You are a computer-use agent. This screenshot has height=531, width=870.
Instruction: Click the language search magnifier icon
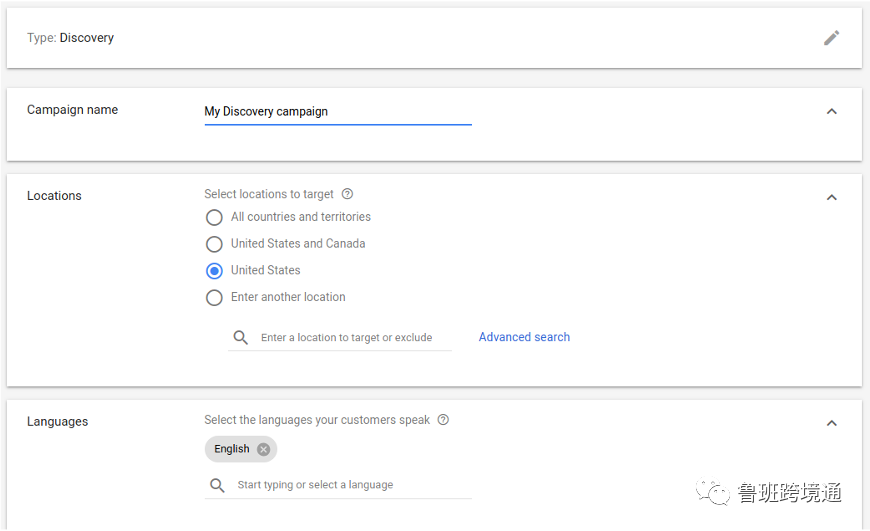coord(217,485)
